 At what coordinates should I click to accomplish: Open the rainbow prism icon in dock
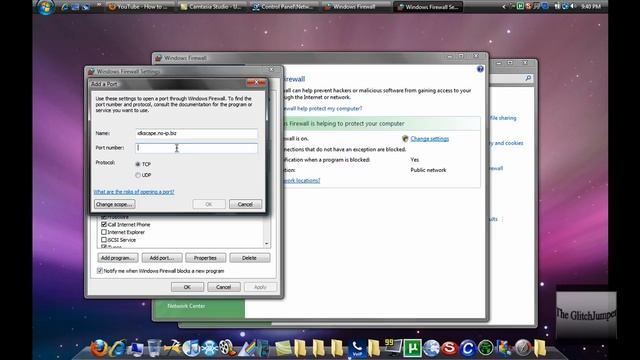[x=247, y=348]
